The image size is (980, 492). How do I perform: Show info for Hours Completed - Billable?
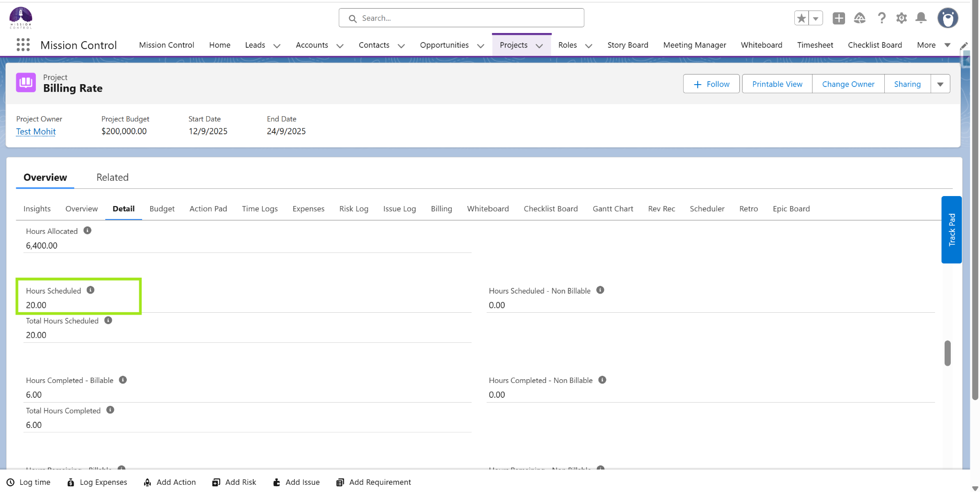coord(123,380)
